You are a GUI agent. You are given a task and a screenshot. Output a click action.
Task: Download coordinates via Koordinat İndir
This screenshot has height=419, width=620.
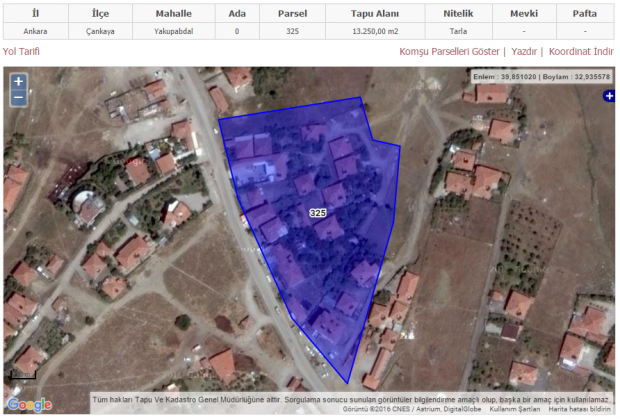click(581, 51)
